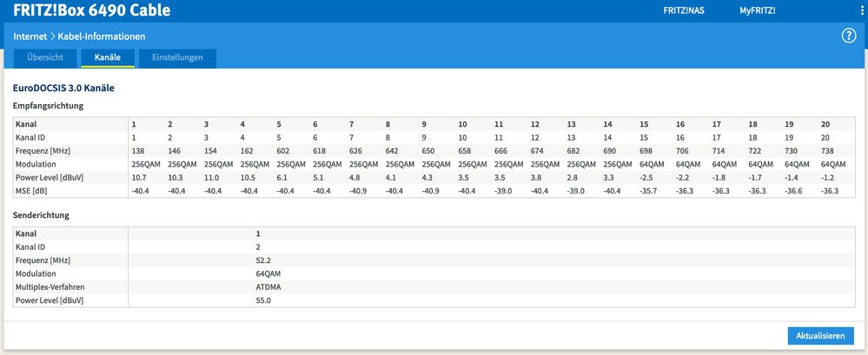868x355 pixels.
Task: Click the frequency value 674
Action: click(536, 151)
